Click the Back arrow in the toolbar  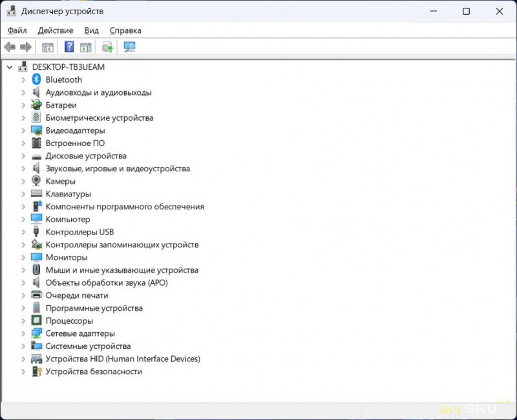pyautogui.click(x=10, y=47)
